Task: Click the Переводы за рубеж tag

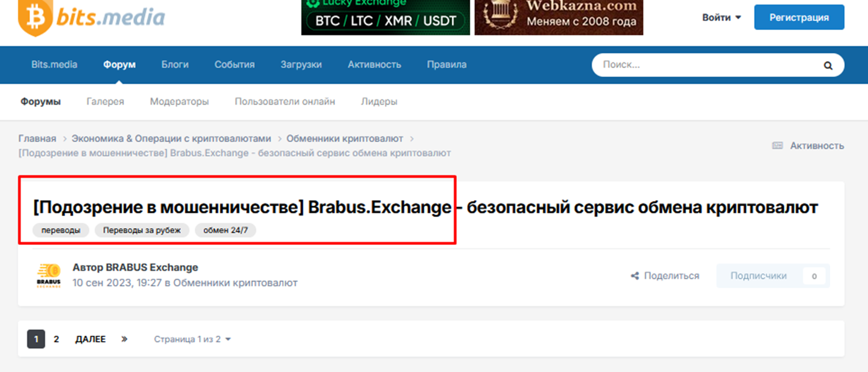Action: click(x=141, y=230)
